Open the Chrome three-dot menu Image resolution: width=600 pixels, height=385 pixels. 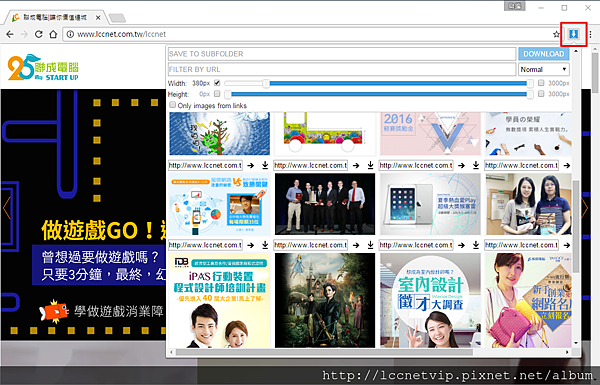tap(590, 34)
